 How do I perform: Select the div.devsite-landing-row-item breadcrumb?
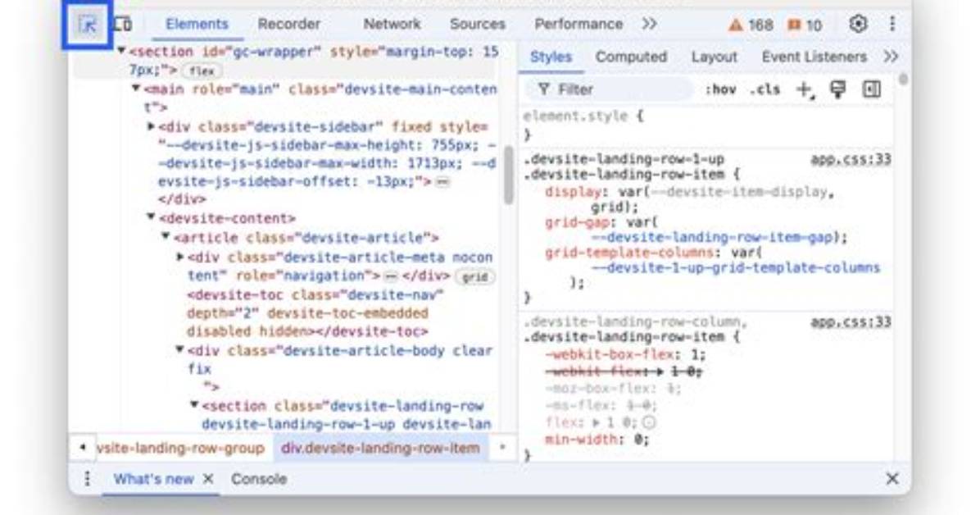(x=381, y=448)
